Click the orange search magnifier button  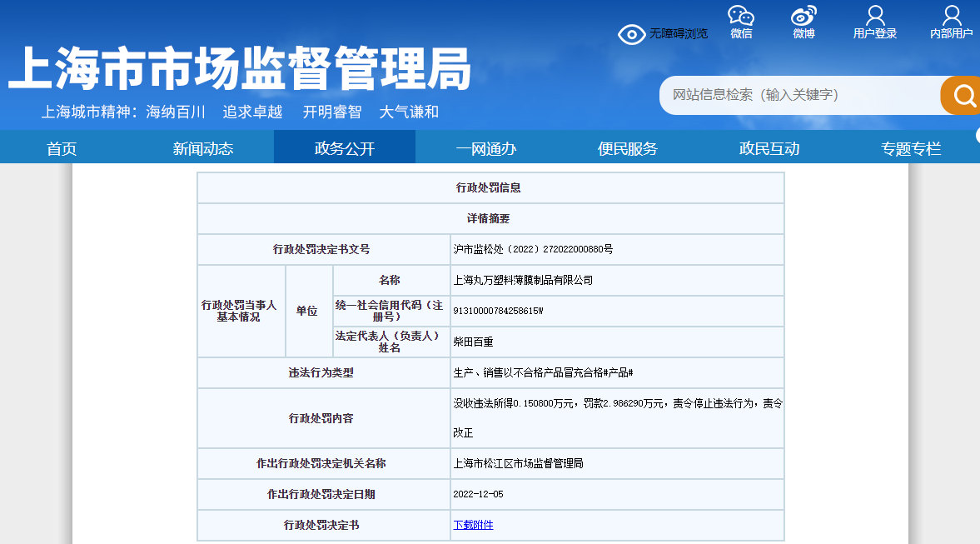(961, 95)
